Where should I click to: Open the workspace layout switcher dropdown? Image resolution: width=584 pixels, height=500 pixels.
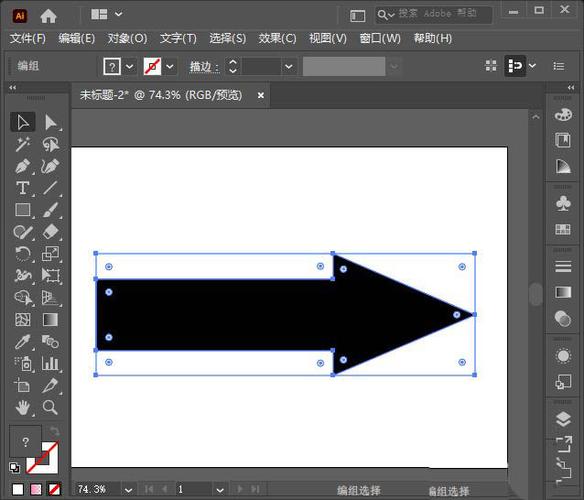118,14
